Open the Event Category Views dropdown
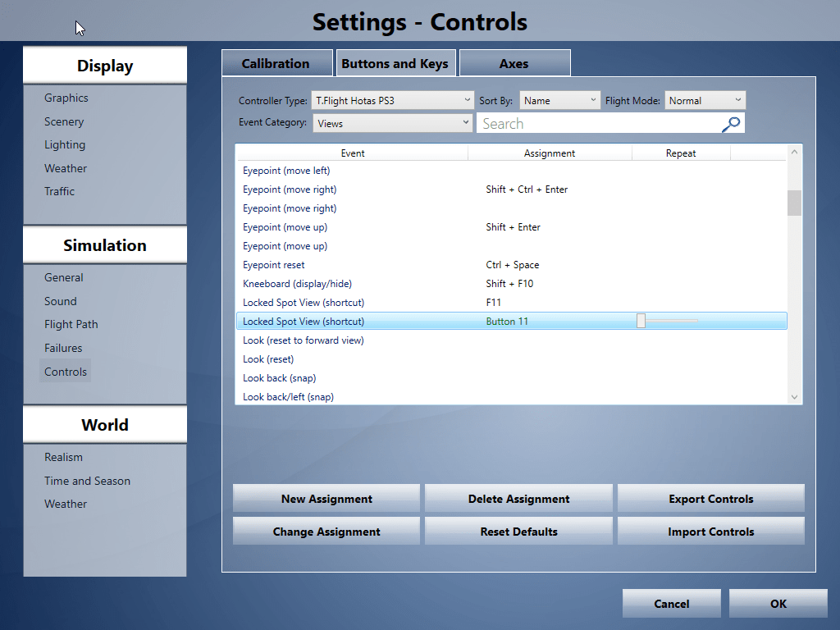The image size is (840, 630). coord(392,123)
